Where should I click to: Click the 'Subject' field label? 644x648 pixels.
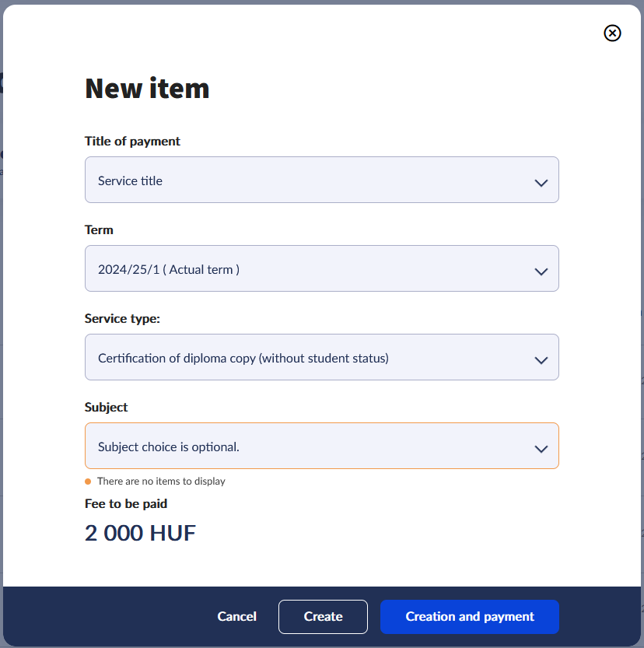106,407
